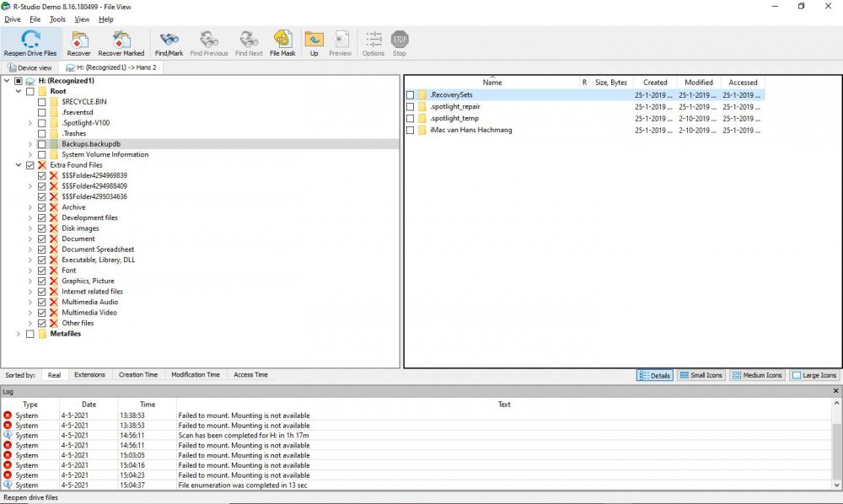Image resolution: width=843 pixels, height=504 pixels.
Task: Select iMac van Hans Hachmang folder
Action: point(470,131)
